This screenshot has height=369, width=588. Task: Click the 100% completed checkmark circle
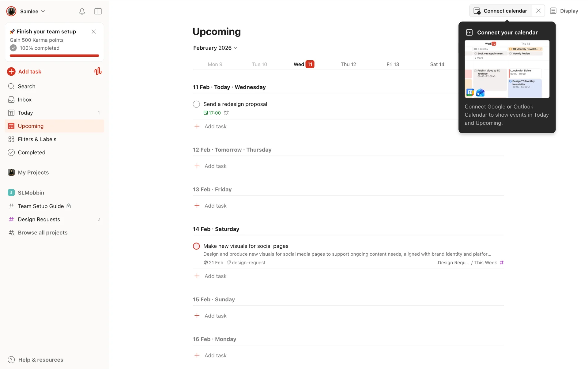(13, 48)
